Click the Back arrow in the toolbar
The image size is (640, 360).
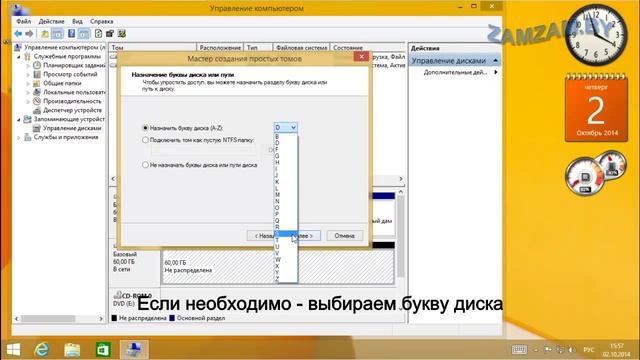[18, 34]
